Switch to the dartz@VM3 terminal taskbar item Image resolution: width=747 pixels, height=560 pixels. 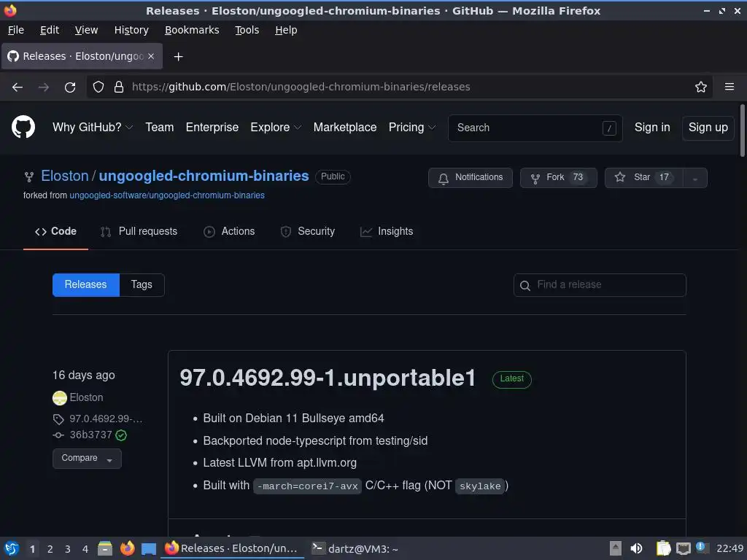(355, 548)
